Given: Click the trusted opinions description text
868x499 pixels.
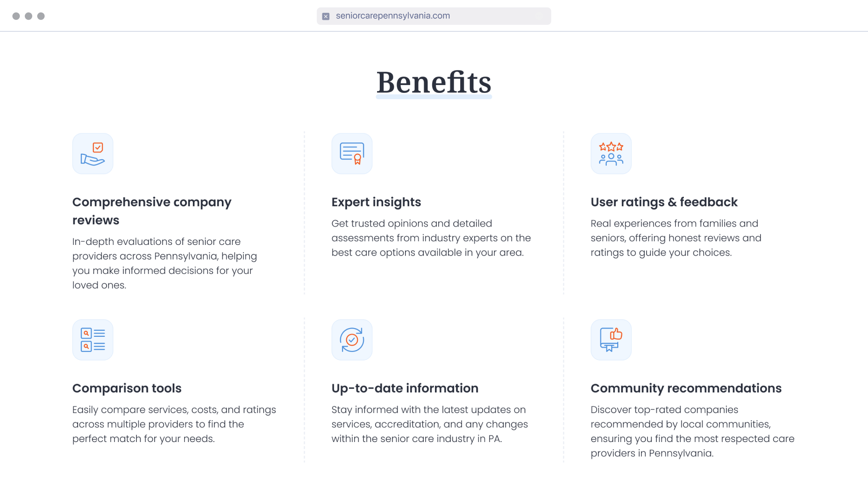Looking at the screenshot, I should click(x=431, y=238).
